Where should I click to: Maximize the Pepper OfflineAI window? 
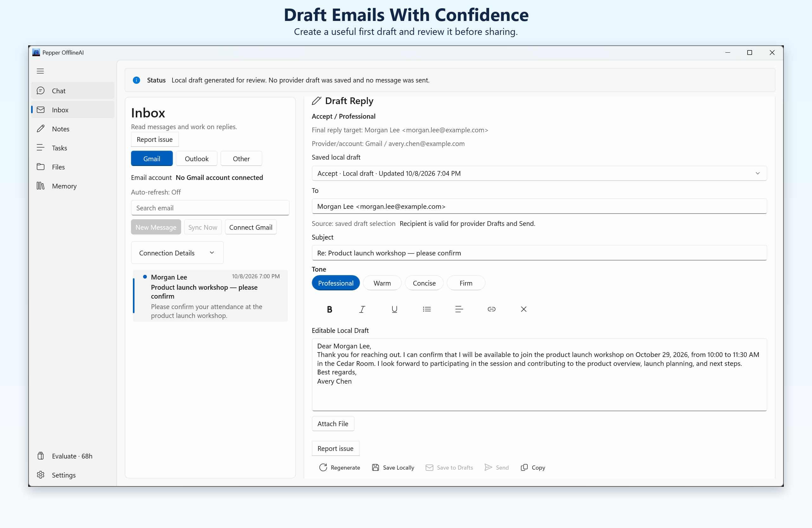(750, 53)
